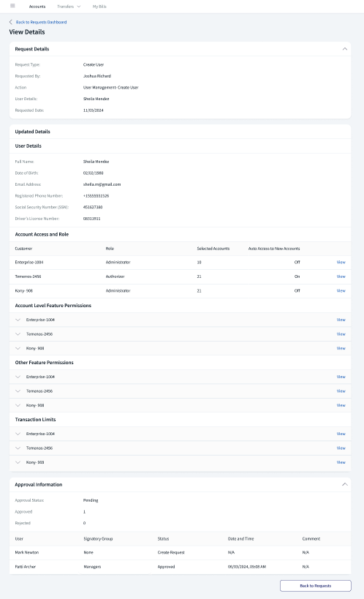Expand Temenos-2456 under Account Level Feature Permissions
Viewport: 364px width, 599px height.
click(18, 334)
